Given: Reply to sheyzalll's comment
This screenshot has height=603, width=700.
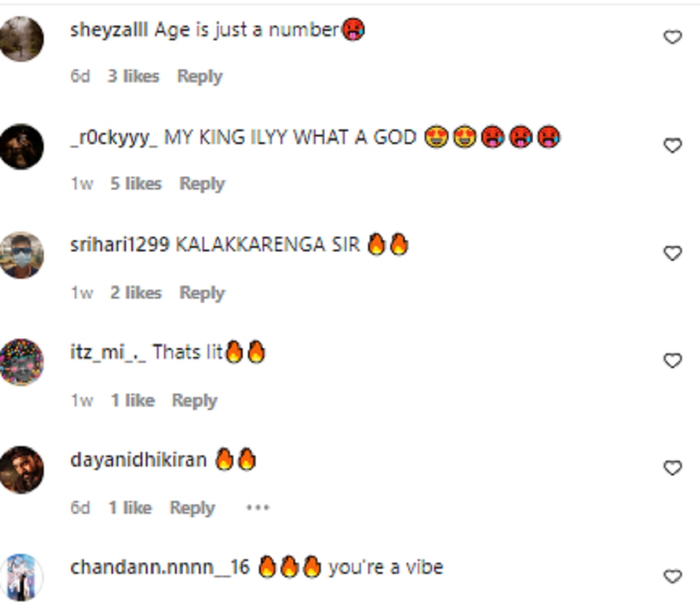Looking at the screenshot, I should pos(200,76).
